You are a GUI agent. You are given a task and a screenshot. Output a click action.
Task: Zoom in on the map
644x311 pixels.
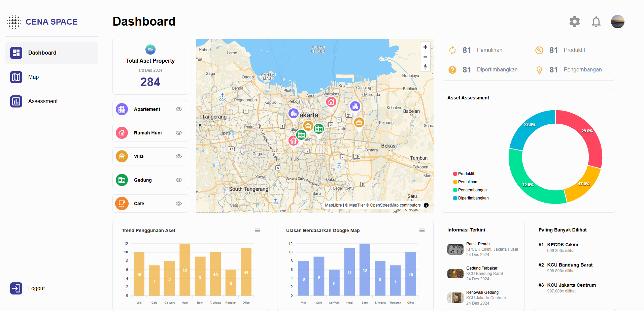click(x=425, y=47)
